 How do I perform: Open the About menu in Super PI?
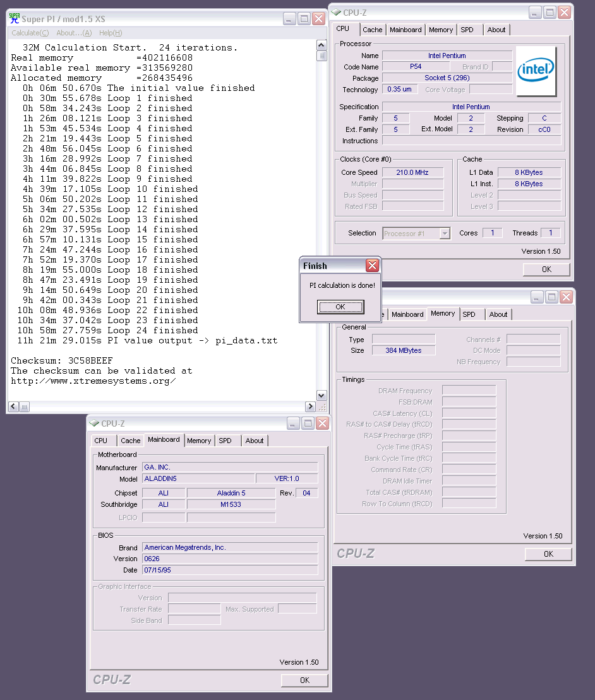click(74, 33)
